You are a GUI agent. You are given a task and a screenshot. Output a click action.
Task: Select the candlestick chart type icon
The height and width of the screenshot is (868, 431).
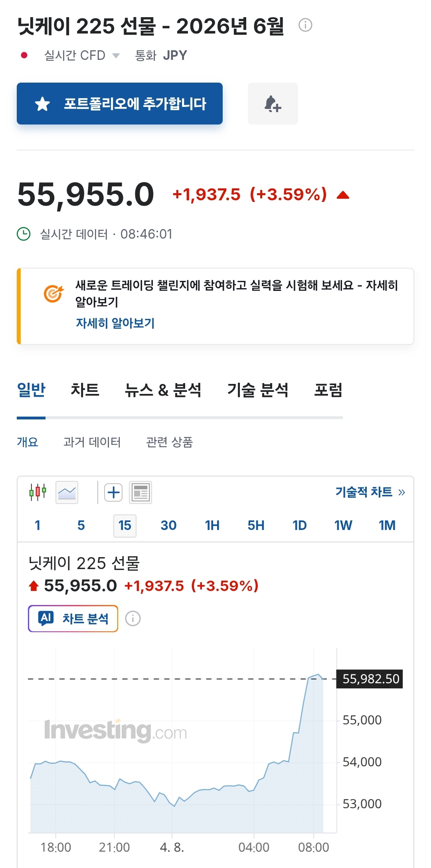tap(38, 492)
